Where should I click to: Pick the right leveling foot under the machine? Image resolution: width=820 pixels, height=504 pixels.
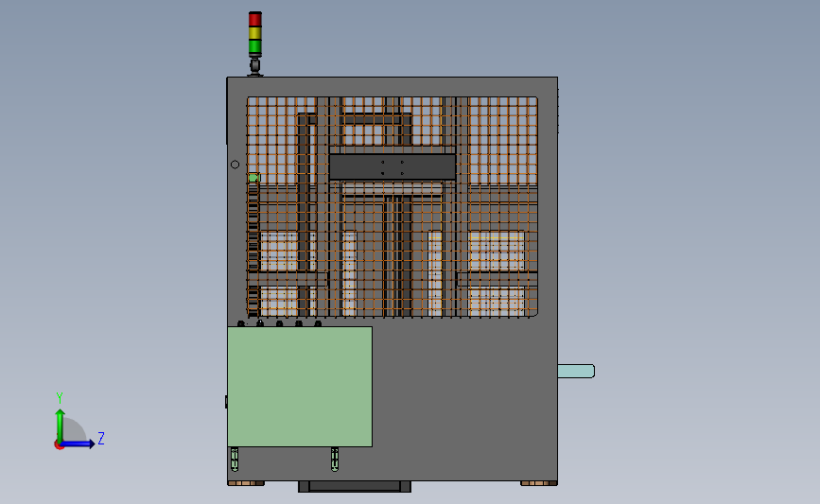point(539,483)
